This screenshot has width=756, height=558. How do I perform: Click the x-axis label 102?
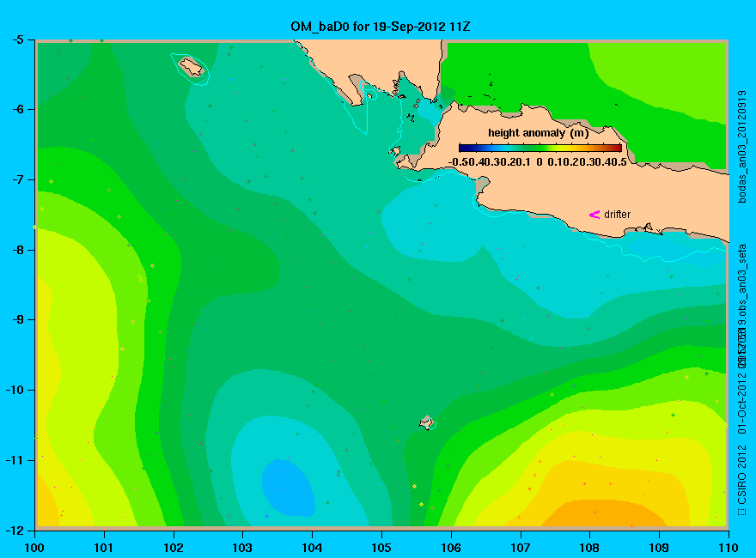173,548
